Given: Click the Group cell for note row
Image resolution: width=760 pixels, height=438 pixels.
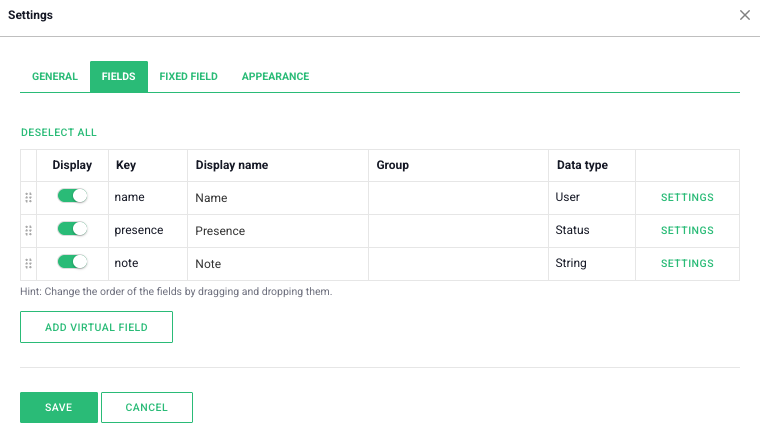Looking at the screenshot, I should click(457, 264).
